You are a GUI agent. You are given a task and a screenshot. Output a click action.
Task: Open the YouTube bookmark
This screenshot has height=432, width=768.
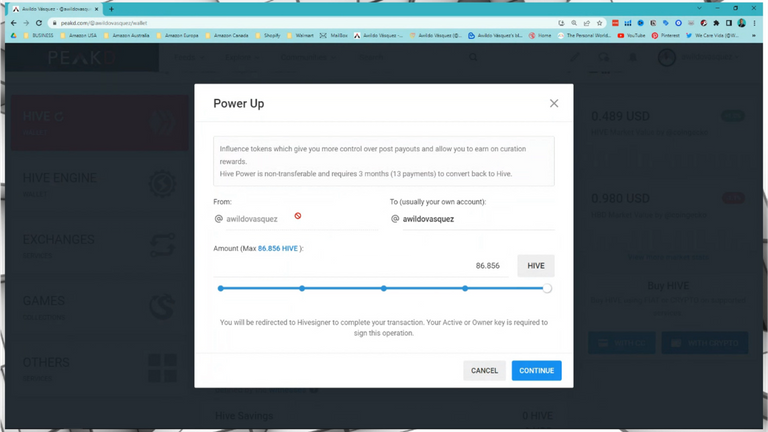click(x=631, y=35)
